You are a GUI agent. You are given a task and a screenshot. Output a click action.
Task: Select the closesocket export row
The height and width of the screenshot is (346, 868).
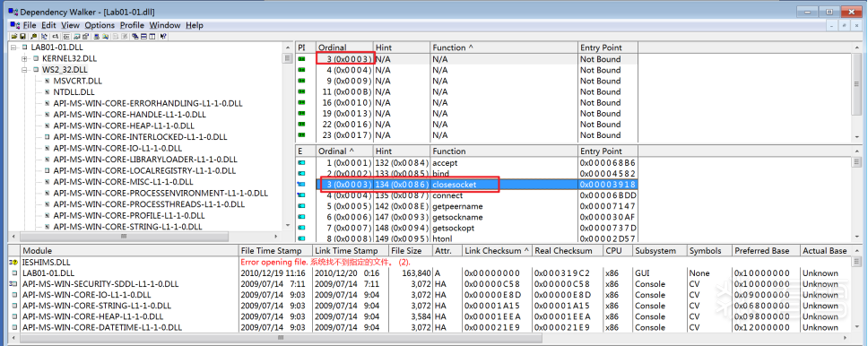(476, 185)
